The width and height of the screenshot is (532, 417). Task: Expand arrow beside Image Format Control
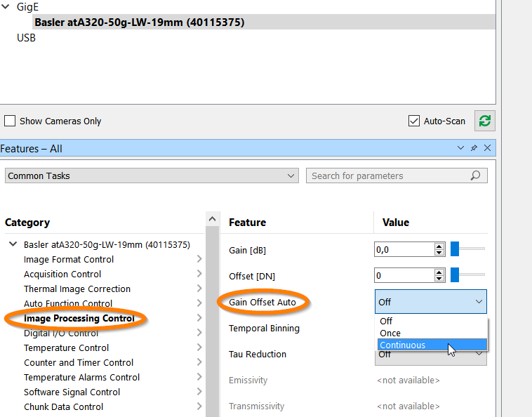click(x=199, y=259)
